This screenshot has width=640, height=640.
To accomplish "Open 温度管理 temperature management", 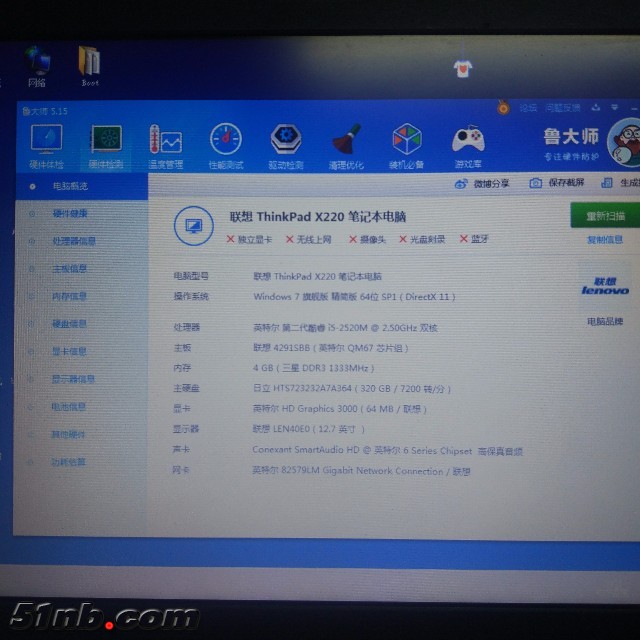I will click(166, 147).
